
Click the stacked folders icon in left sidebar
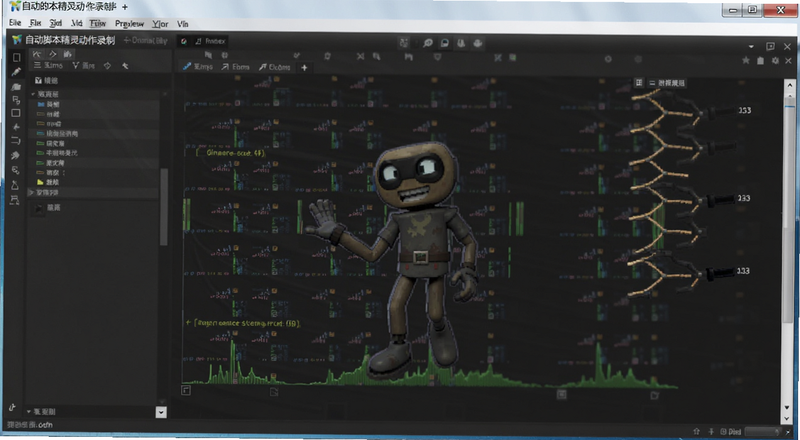16,87
